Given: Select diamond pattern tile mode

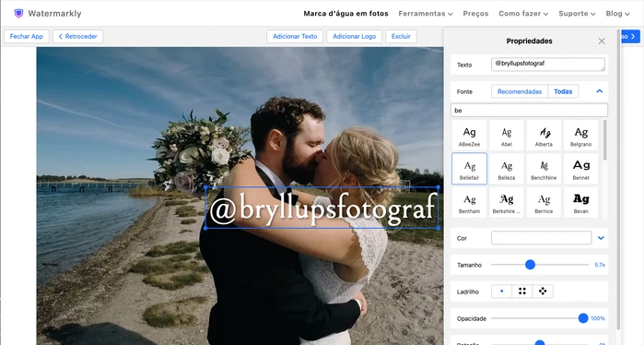Looking at the screenshot, I should 543,291.
